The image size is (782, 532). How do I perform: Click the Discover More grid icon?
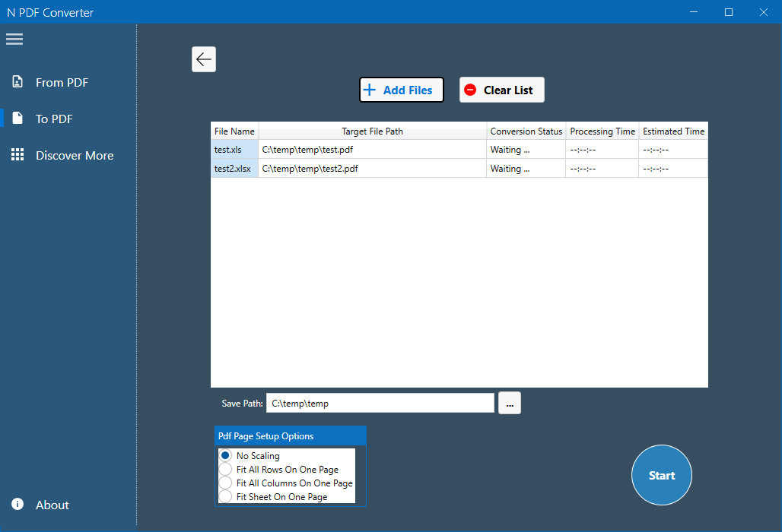17,155
